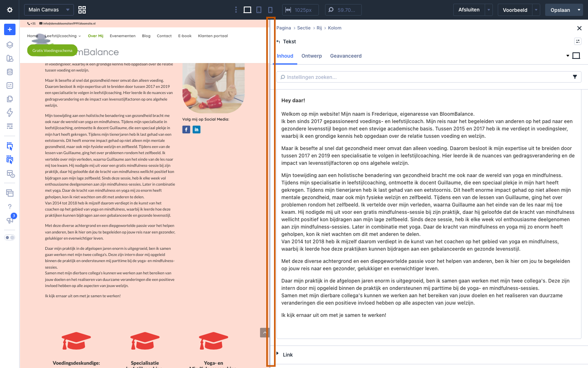Close the Tekst settings panel
Screen dimensions: 588x368
(x=579, y=28)
